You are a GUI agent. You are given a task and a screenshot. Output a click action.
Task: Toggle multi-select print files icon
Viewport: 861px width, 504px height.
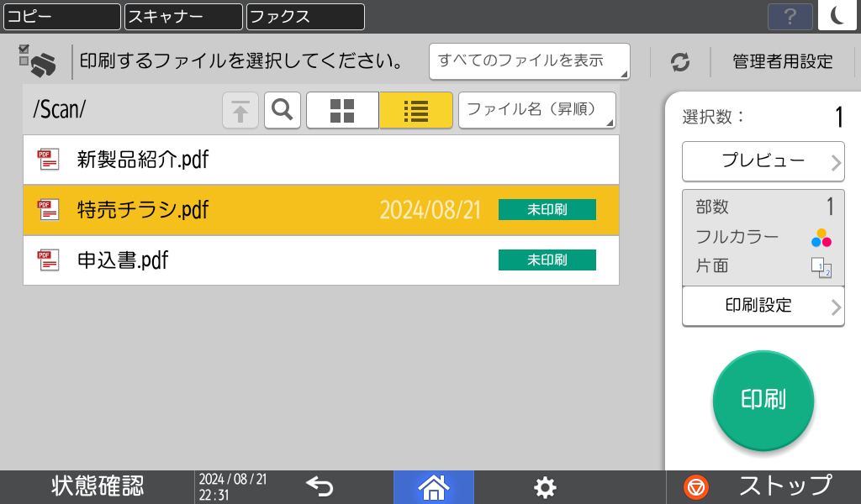point(37,61)
